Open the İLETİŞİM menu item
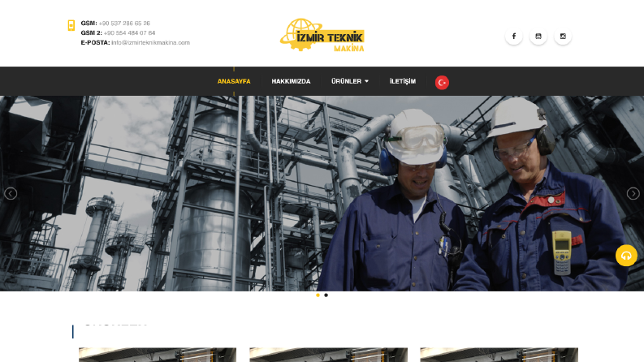 (x=403, y=81)
